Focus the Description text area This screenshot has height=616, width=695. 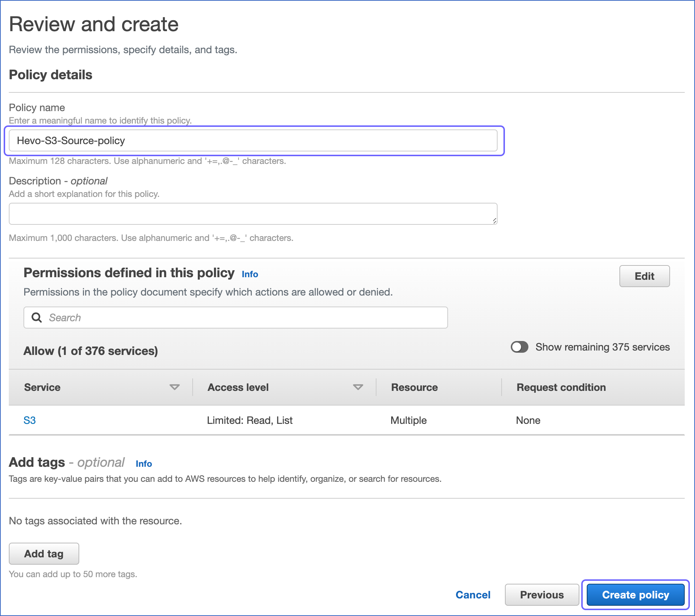tap(253, 214)
